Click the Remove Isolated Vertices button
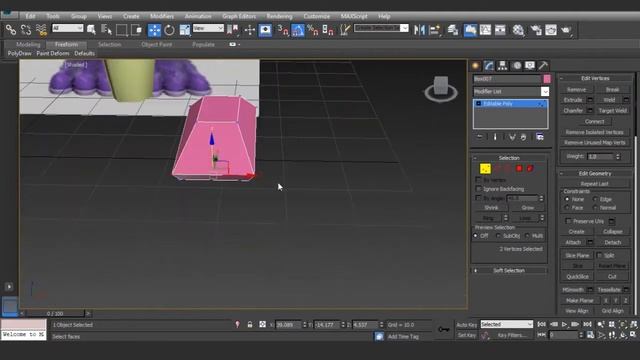640x360 pixels. (x=594, y=132)
